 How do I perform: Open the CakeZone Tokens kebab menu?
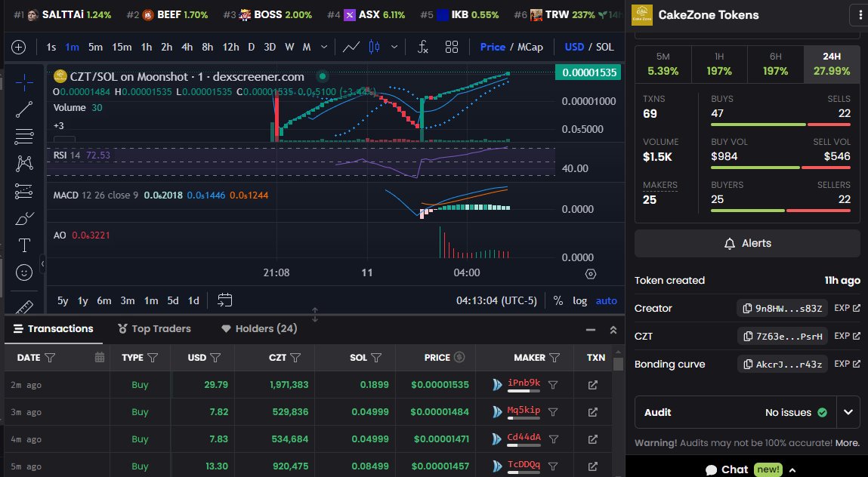point(859,15)
